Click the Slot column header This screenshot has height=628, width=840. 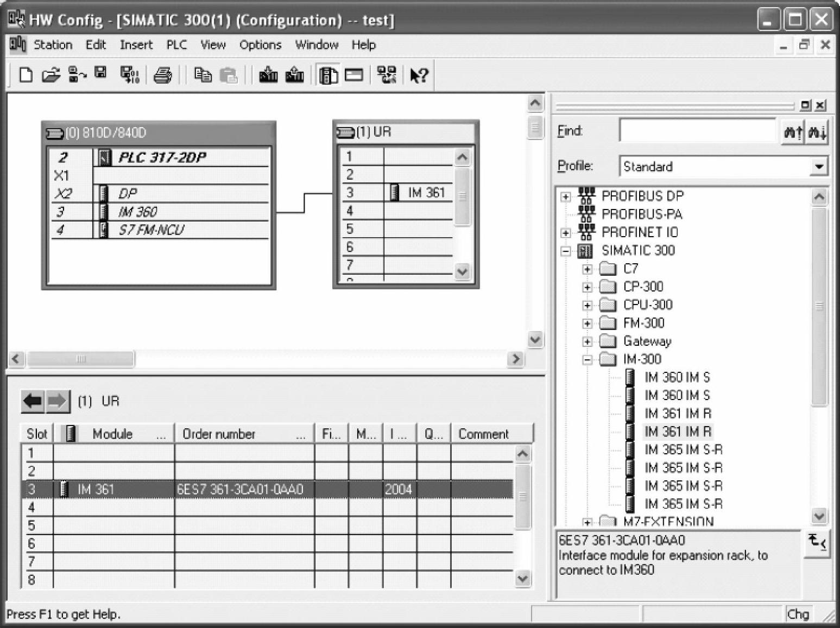point(37,434)
